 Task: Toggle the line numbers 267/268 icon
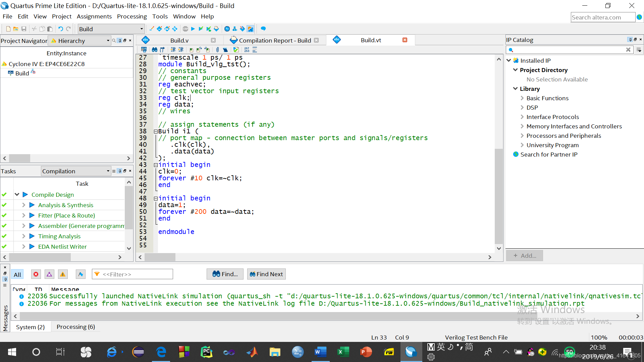coord(247,50)
